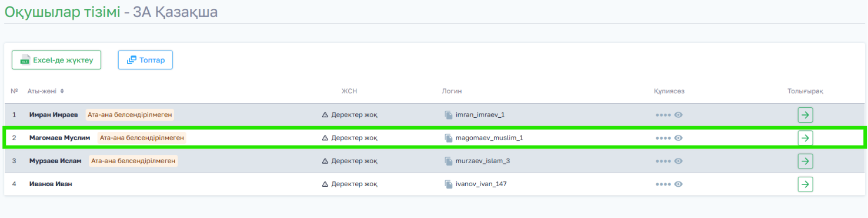This screenshot has height=218, width=868.
Task: Click warning icon in Магомаев Муслим row
Action: (x=325, y=138)
